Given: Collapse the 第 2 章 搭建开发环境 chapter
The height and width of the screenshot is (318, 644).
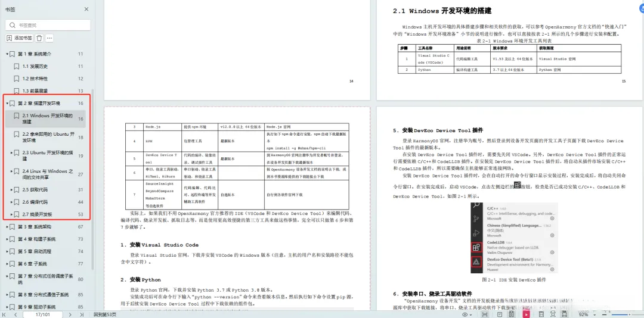Looking at the screenshot, I should [x=7, y=104].
